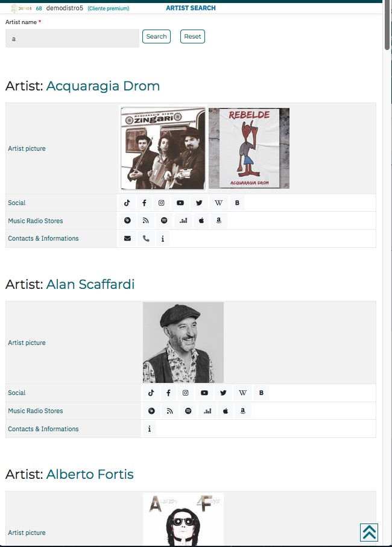Open Acquaragia Drom's Spotify icon
392x547 pixels.
[x=164, y=221]
